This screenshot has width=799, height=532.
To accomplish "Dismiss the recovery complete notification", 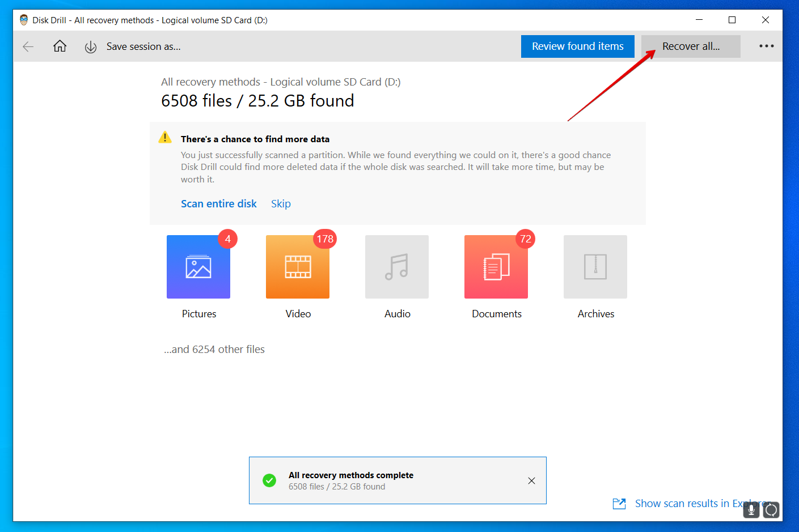I will click(x=531, y=480).
